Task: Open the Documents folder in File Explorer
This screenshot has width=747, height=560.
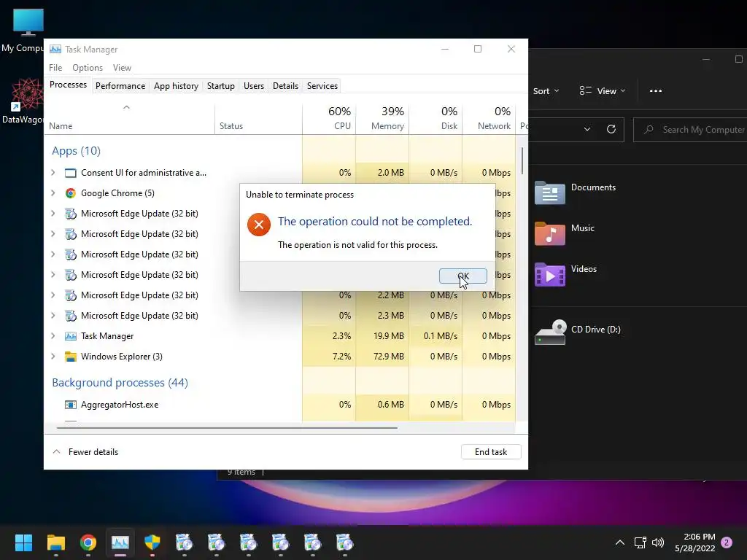Action: (576, 192)
